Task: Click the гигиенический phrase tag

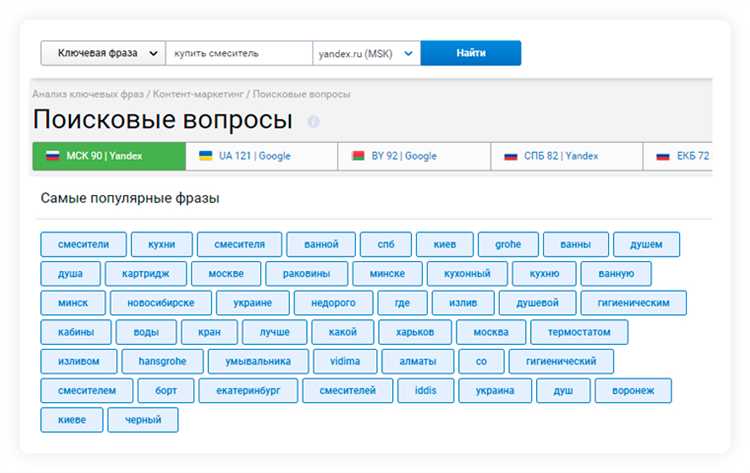Action: [x=561, y=361]
